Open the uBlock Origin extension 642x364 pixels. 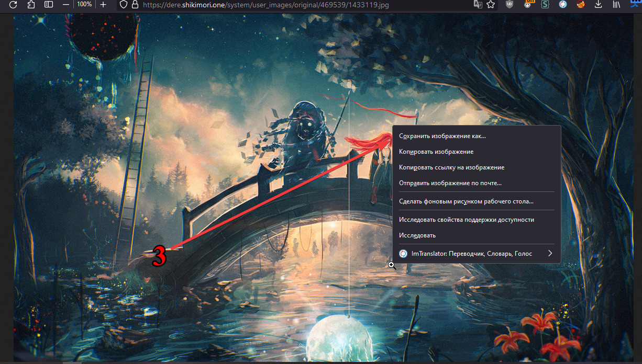click(x=510, y=4)
